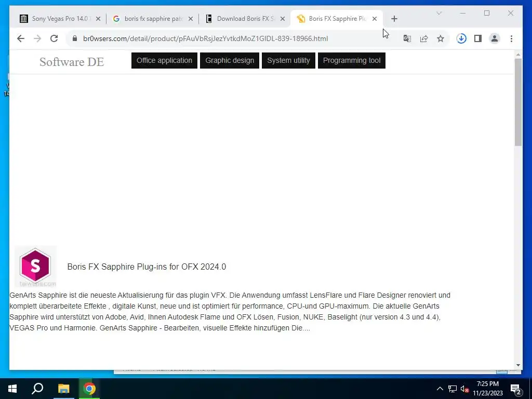
Task: Maximize the Chrome window
Action: click(487, 13)
